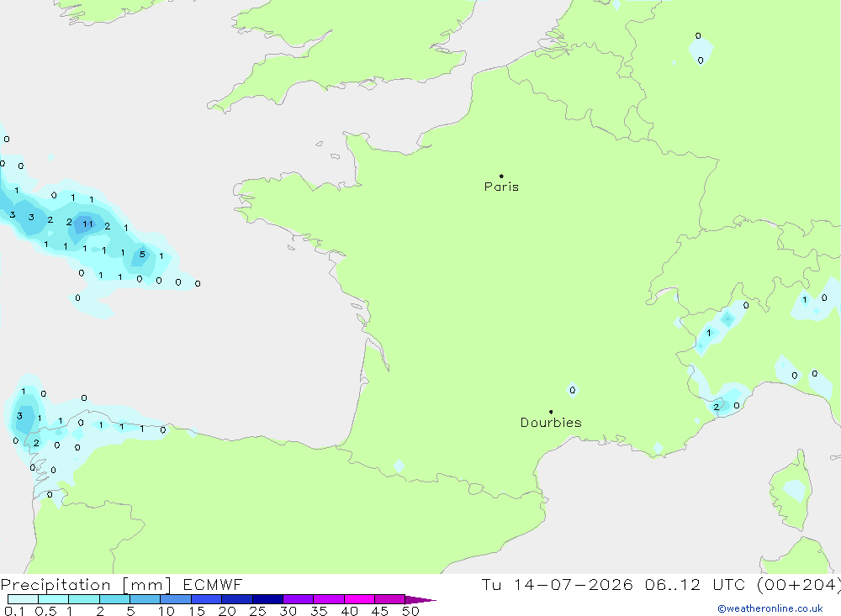Click the precipitation value 0 just north of Dourbies
841x616 pixels.
(x=572, y=390)
